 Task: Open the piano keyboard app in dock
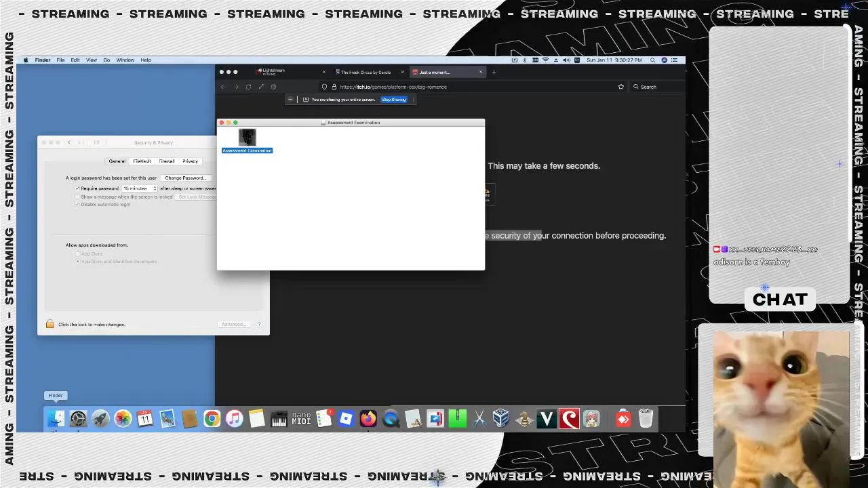(279, 419)
